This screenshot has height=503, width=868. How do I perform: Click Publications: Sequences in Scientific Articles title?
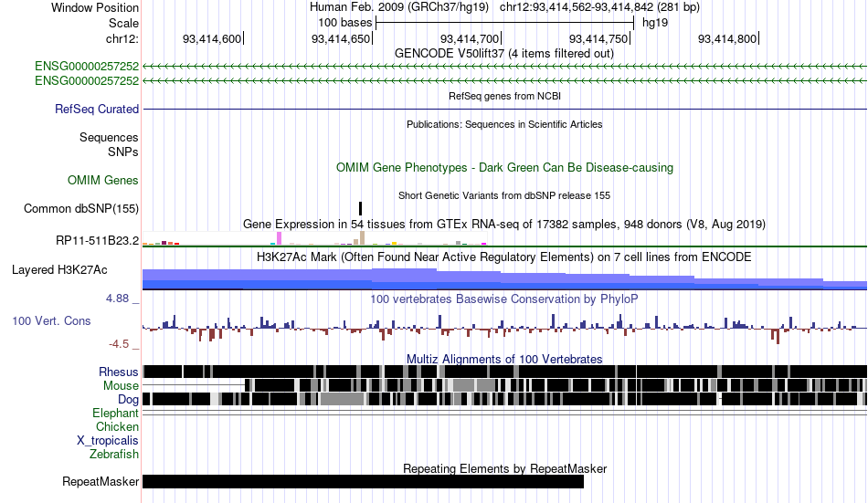[504, 124]
